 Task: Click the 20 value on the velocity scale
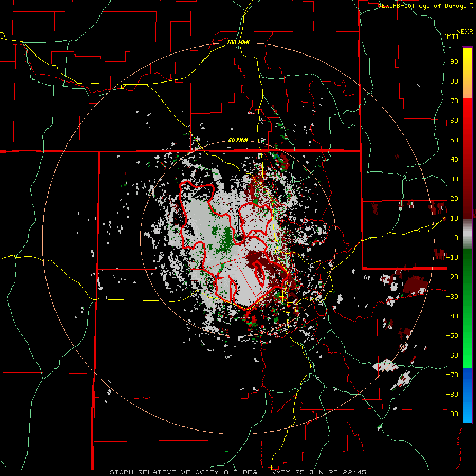(x=454, y=198)
